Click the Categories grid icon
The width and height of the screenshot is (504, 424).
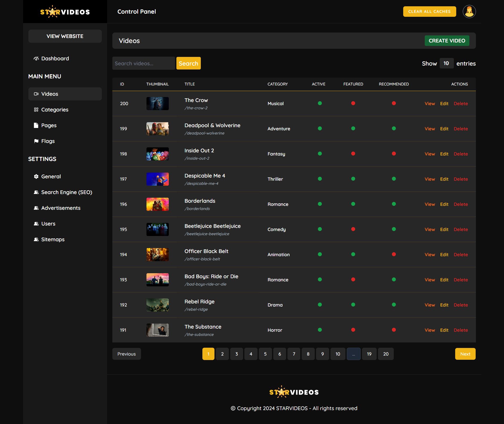[x=36, y=110]
